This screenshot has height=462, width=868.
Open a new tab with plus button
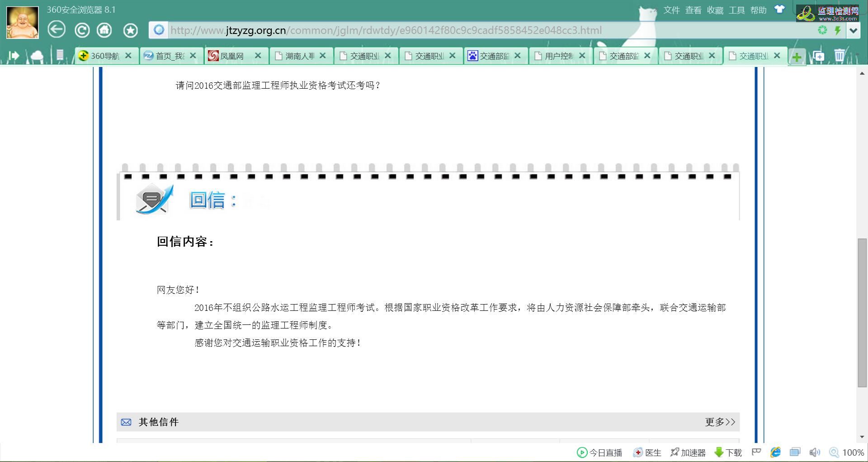797,57
